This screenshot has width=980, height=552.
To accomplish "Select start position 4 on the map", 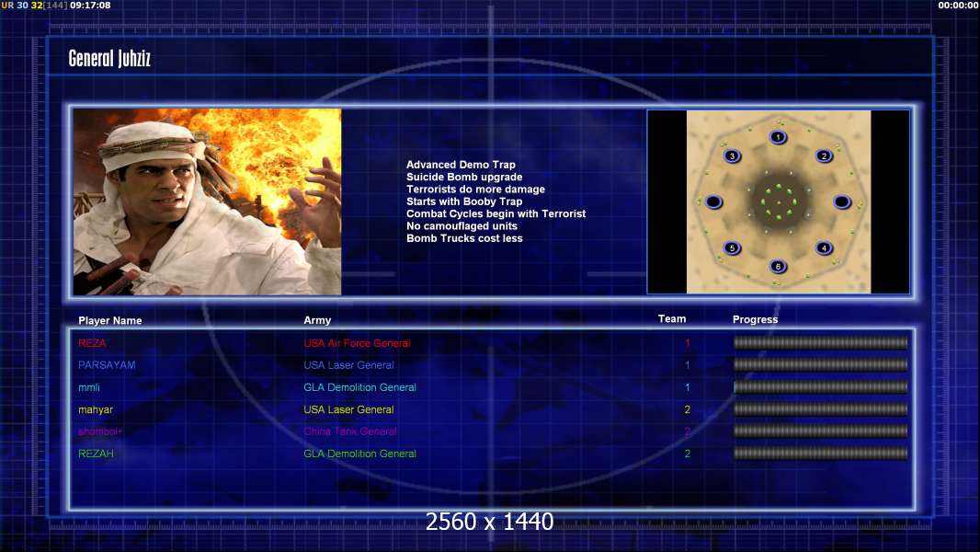I will pos(824,247).
